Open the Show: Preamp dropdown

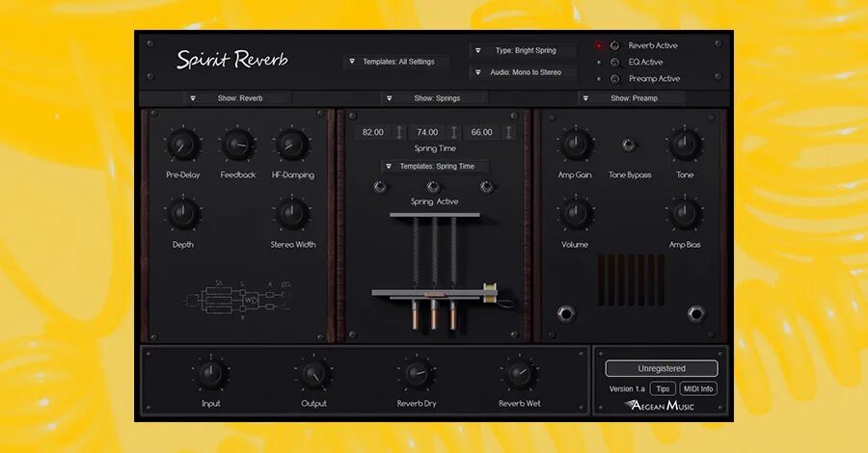tap(631, 98)
